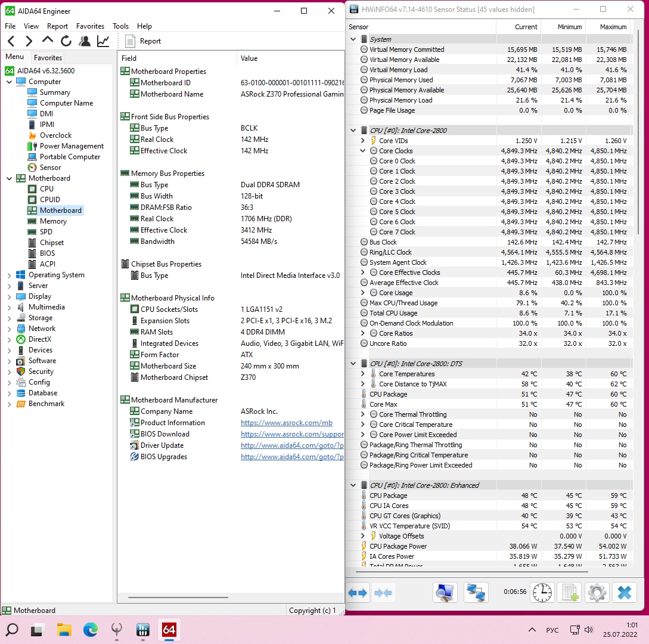Image resolution: width=649 pixels, height=644 pixels.
Task: Open the graph icon in AIDA64 toolbar
Action: pos(103,41)
